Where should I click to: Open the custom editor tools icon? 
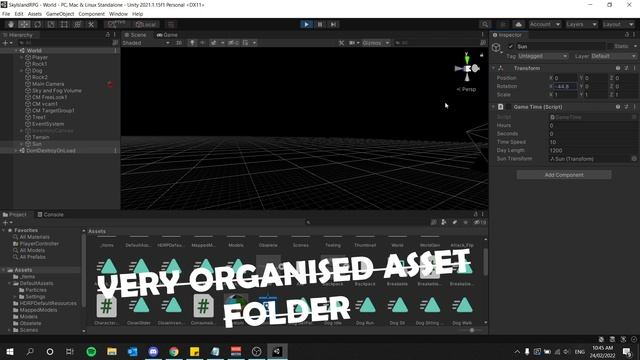tap(91, 24)
